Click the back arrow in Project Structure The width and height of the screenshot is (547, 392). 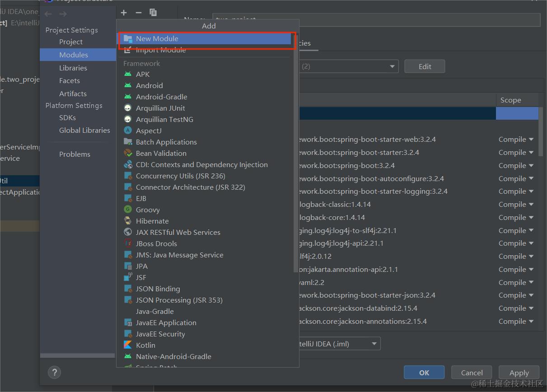click(48, 14)
